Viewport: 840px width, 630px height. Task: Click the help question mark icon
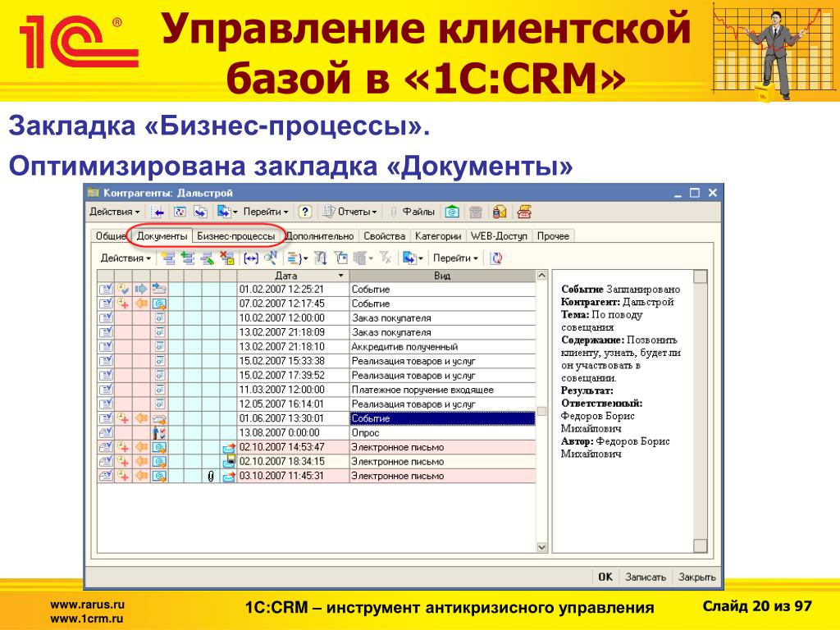(x=305, y=212)
